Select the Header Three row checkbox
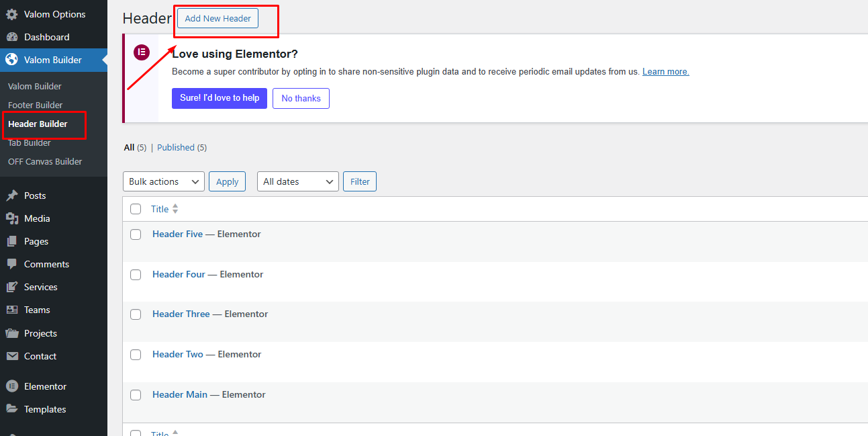Image resolution: width=868 pixels, height=436 pixels. 136,314
